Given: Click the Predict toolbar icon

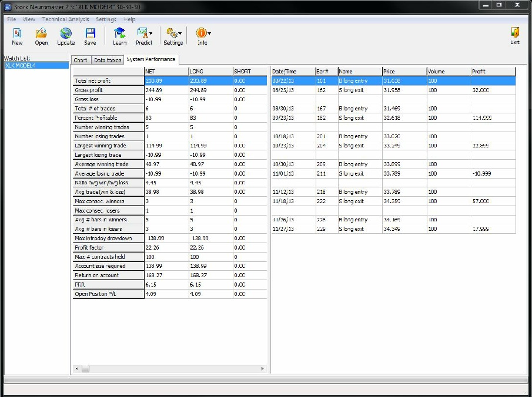Looking at the screenshot, I should click(x=142, y=33).
